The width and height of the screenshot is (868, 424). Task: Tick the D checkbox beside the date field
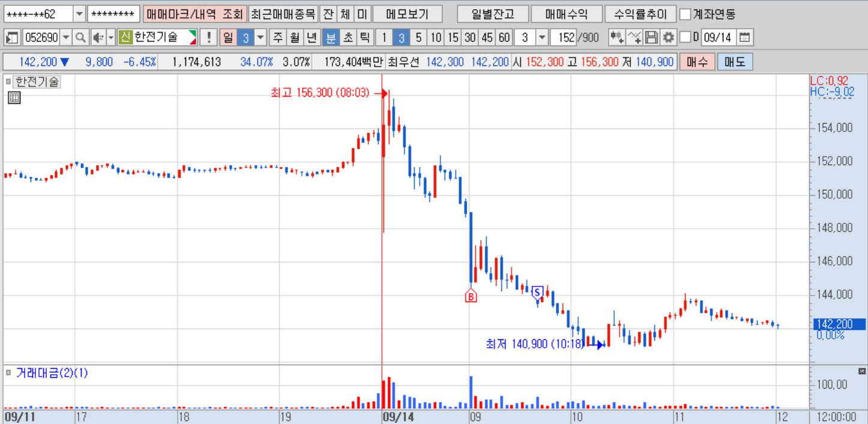(x=685, y=38)
